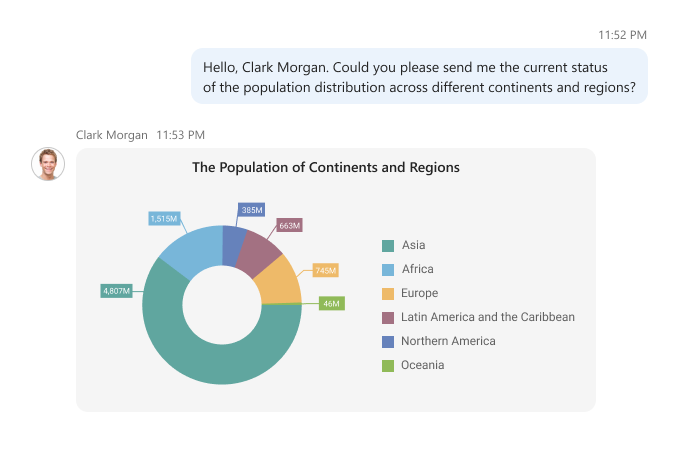680x460 pixels.
Task: Toggle the Europe legend color square
Action: click(387, 293)
